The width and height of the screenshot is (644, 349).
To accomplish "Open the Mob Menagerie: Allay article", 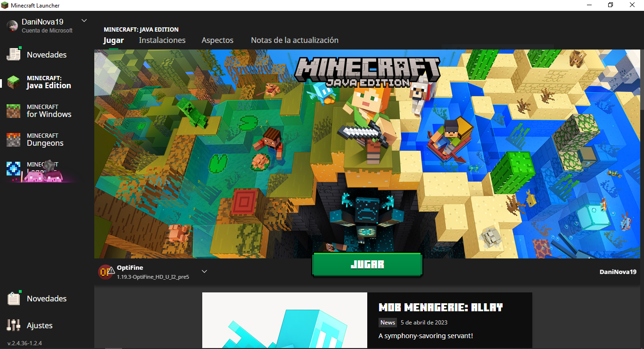I will point(441,307).
